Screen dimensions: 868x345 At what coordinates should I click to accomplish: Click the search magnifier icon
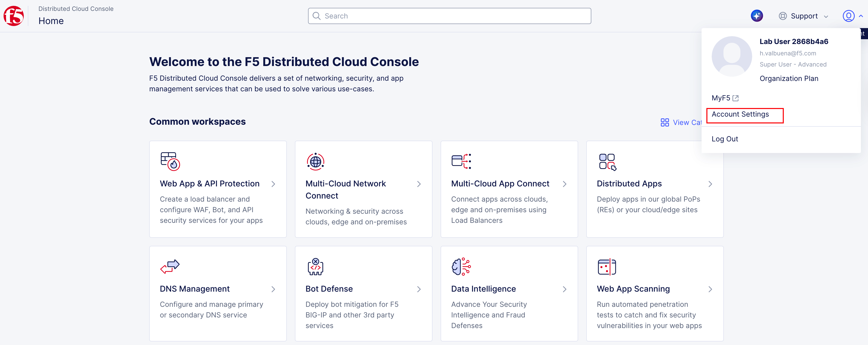click(316, 16)
